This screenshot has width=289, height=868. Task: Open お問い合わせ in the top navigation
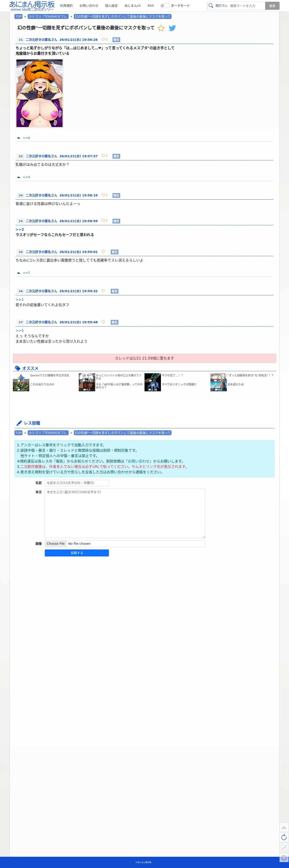[x=89, y=6]
